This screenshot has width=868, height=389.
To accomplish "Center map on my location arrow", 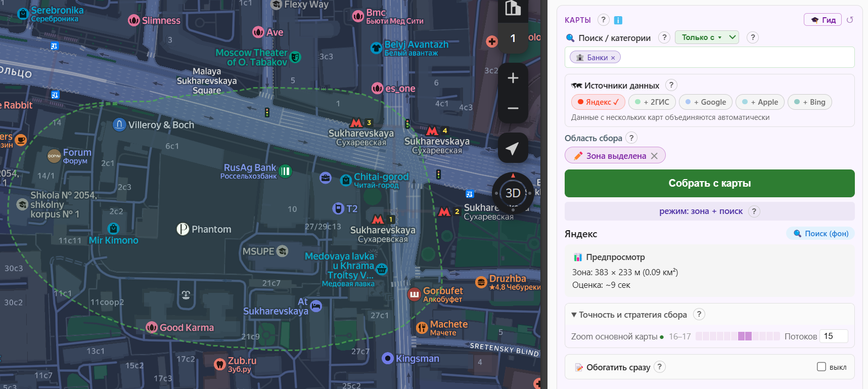I will coord(513,148).
